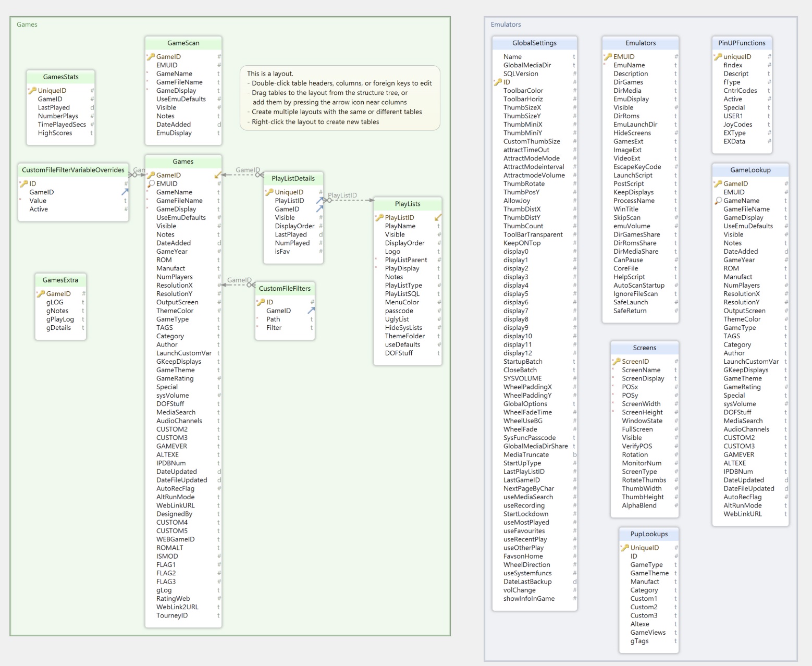Select the PinUPFunctions table header

click(742, 43)
